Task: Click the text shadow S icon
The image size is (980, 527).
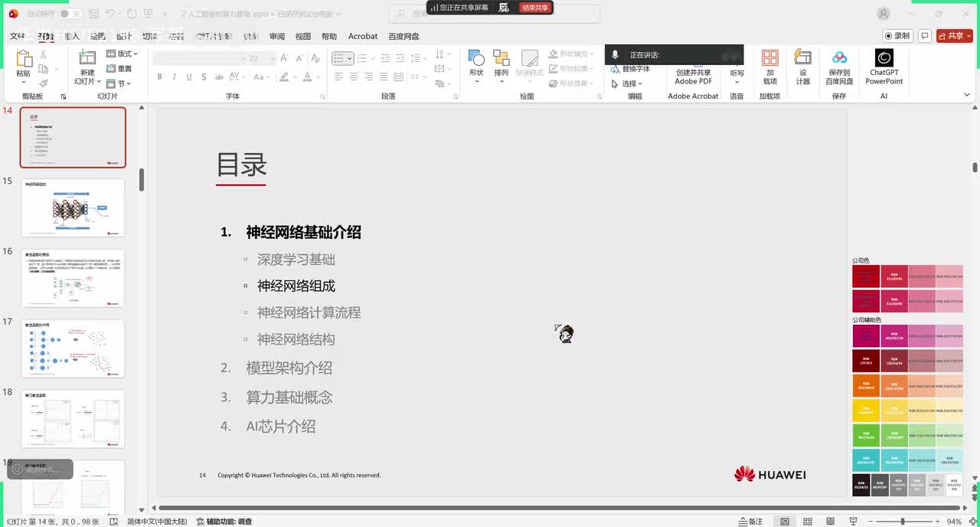Action: (203, 77)
